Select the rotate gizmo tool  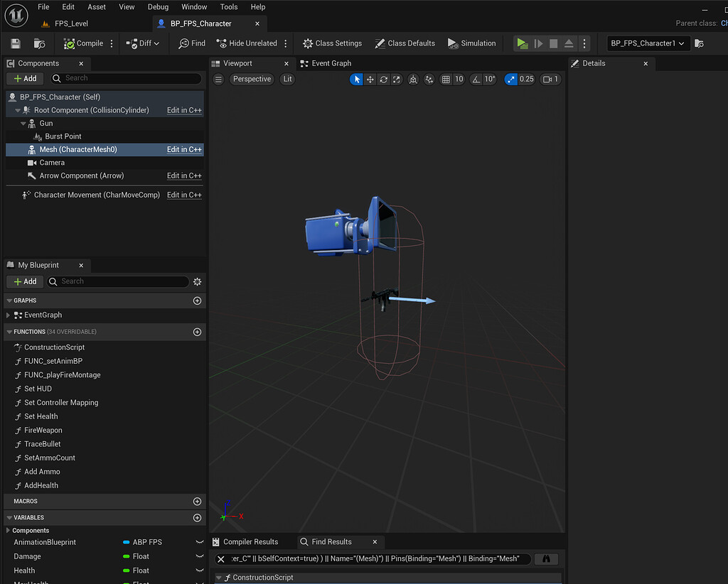[384, 80]
